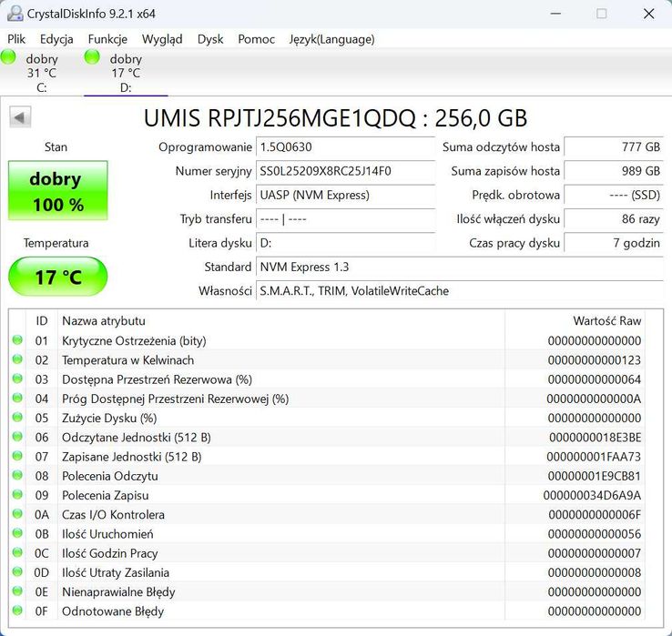Click the CrystalDiskInfo app icon in title bar
This screenshot has height=636, width=672.
pyautogui.click(x=15, y=14)
